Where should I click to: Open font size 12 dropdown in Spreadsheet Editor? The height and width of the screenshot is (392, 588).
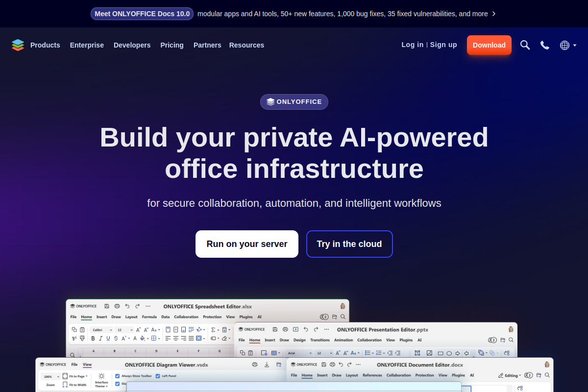point(124,330)
